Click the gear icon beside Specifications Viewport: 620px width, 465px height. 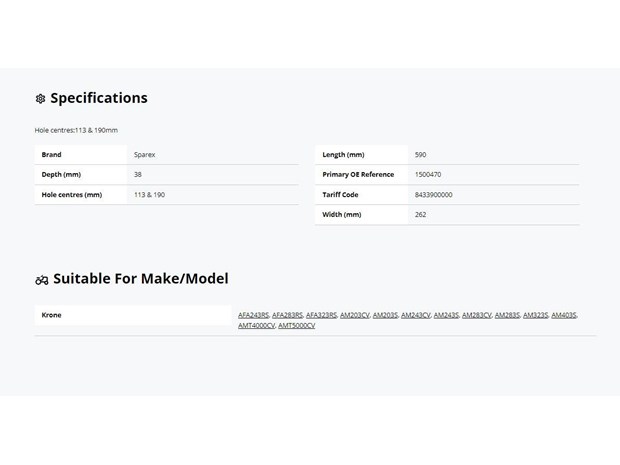40,98
